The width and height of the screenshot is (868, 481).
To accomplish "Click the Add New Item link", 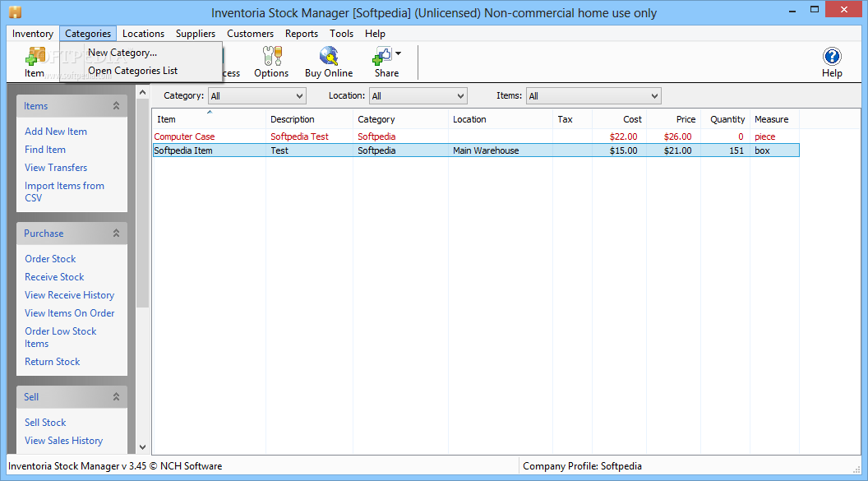I will [56, 132].
